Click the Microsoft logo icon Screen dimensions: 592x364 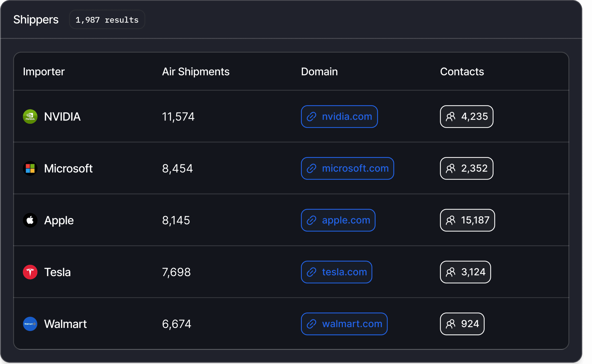30,168
